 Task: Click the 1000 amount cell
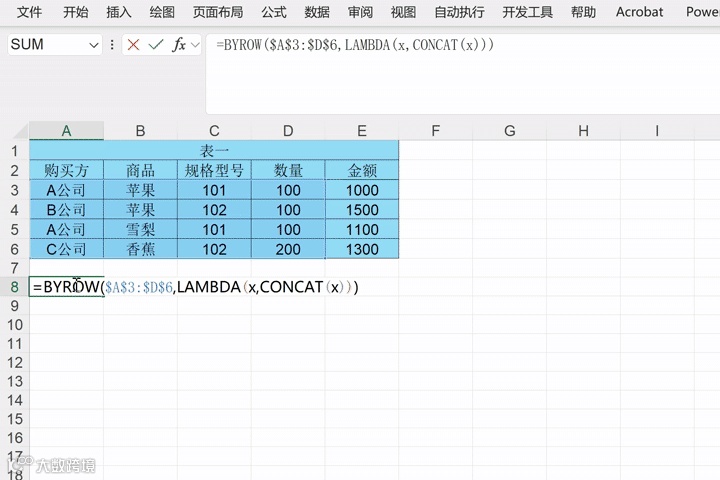pos(362,190)
